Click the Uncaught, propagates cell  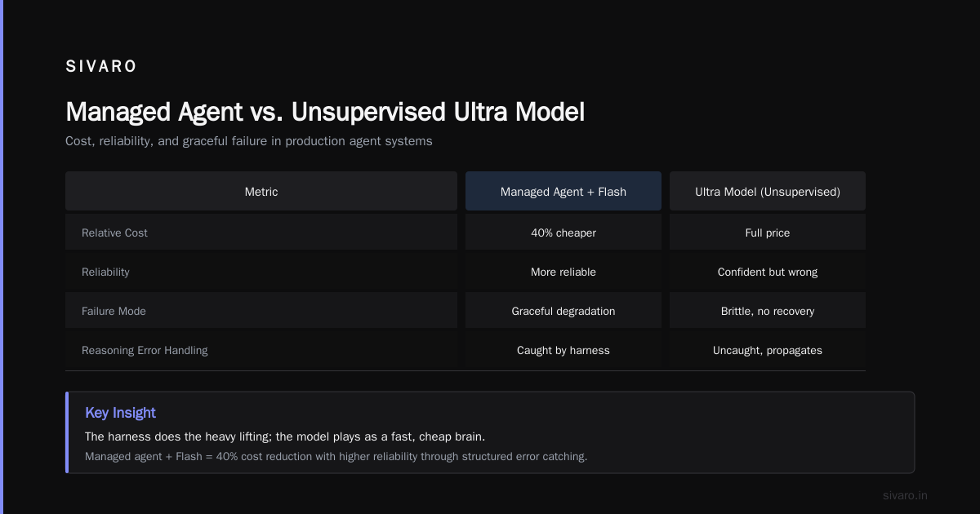coord(768,350)
